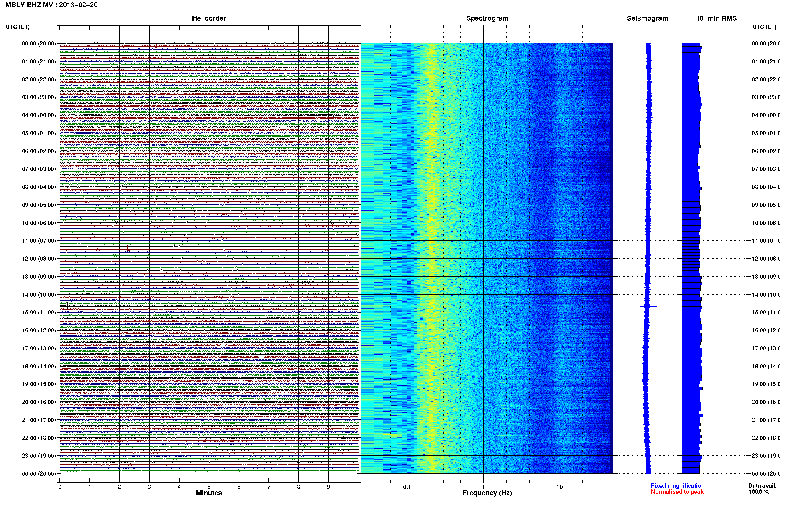
Task: Click left time label '14:00 (10:00)'
Action: tap(39, 295)
